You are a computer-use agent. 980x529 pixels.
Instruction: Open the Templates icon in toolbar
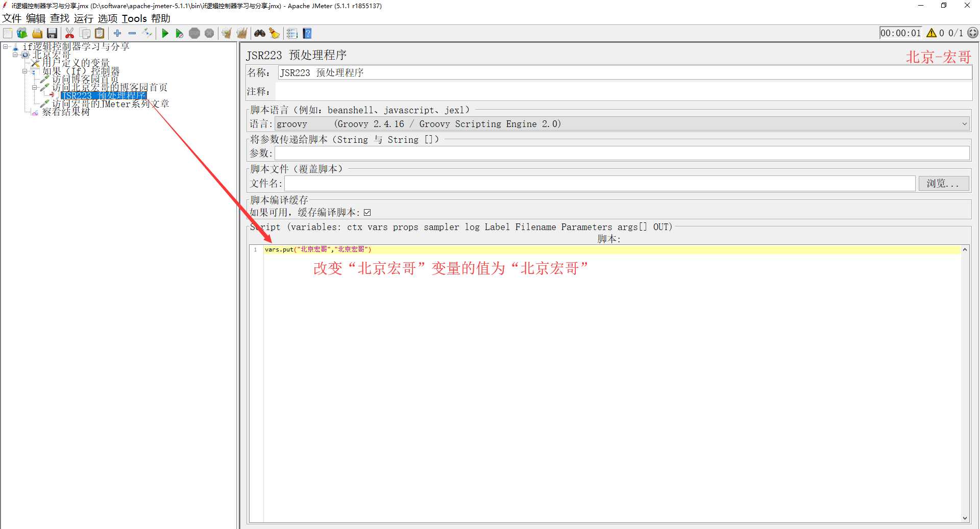[x=22, y=33]
